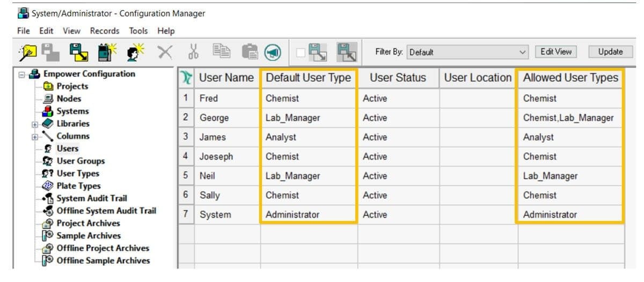This screenshot has height=282, width=644.
Task: Select row header number 7
Action: point(186,214)
